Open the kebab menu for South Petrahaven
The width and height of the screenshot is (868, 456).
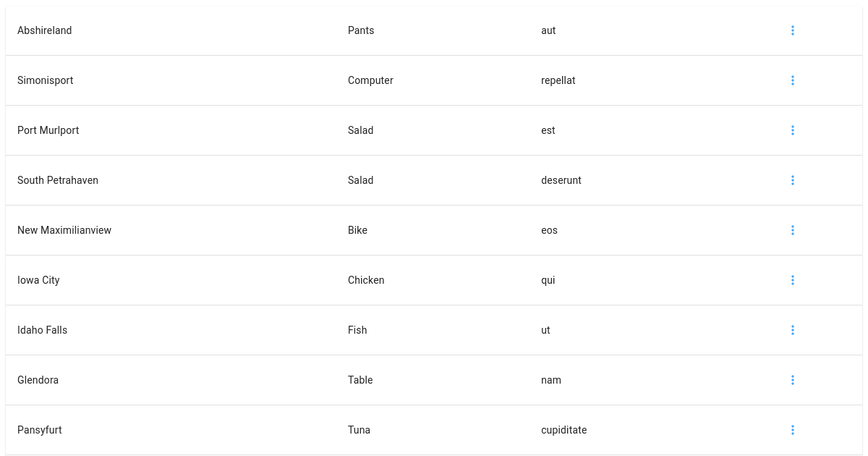(793, 180)
